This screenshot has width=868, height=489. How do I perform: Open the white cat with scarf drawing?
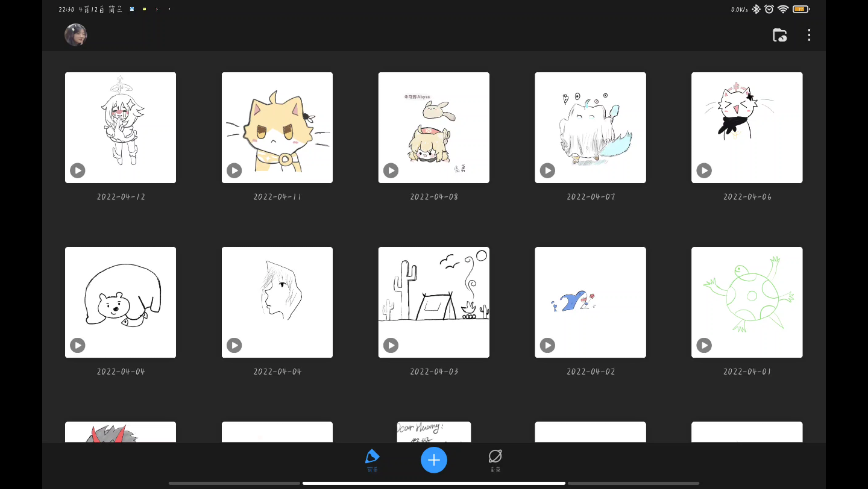point(747,128)
